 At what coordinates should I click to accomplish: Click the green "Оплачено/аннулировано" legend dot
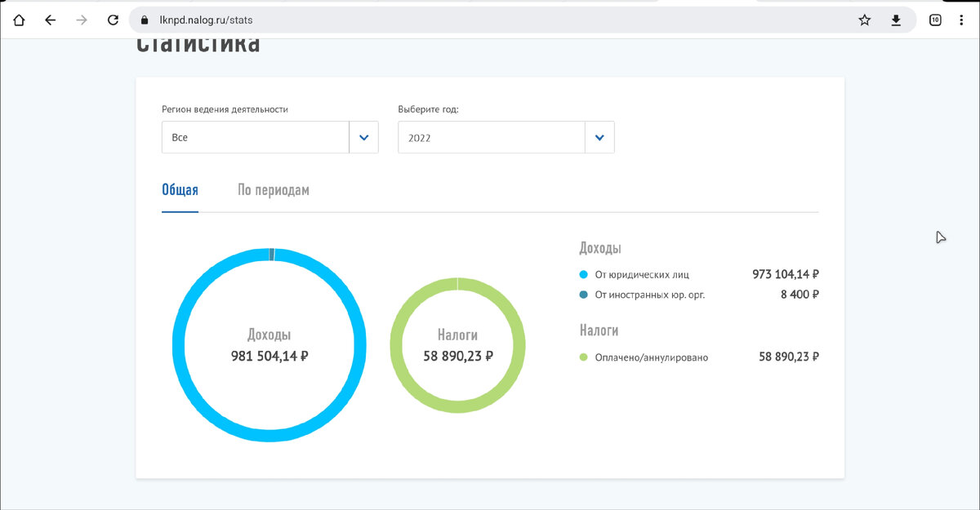[x=583, y=357]
